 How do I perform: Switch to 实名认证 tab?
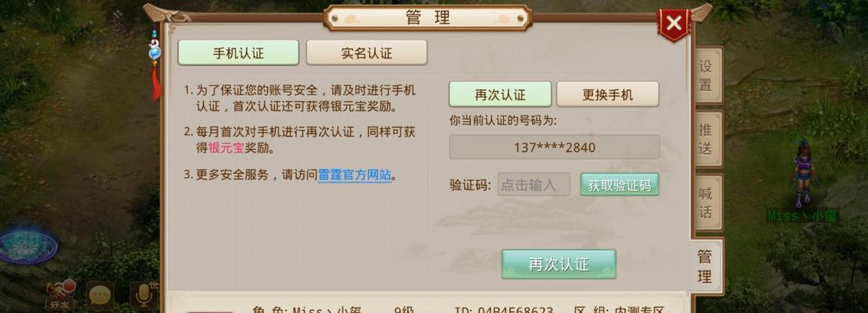point(366,52)
